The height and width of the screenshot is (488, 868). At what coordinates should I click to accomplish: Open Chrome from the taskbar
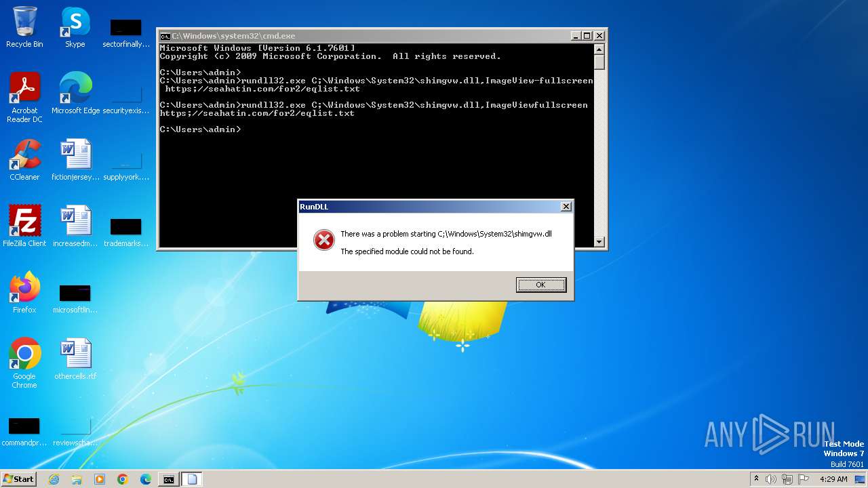[123, 479]
